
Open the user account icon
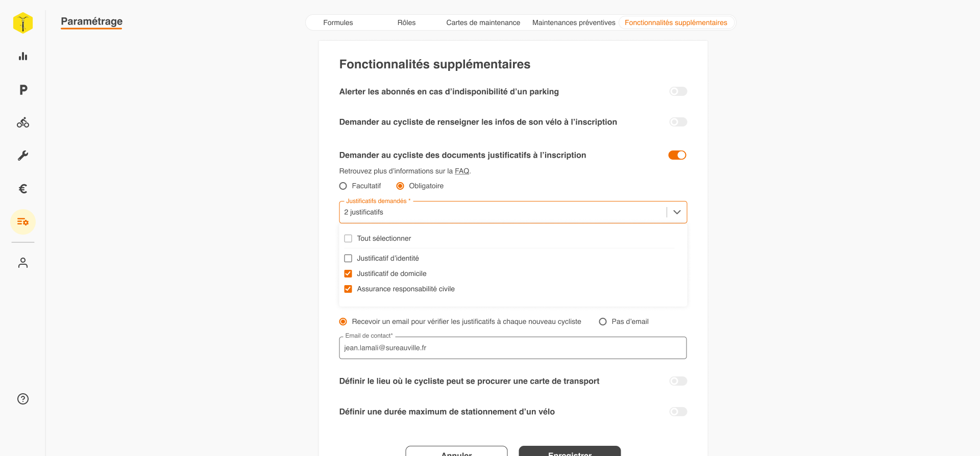click(x=23, y=263)
